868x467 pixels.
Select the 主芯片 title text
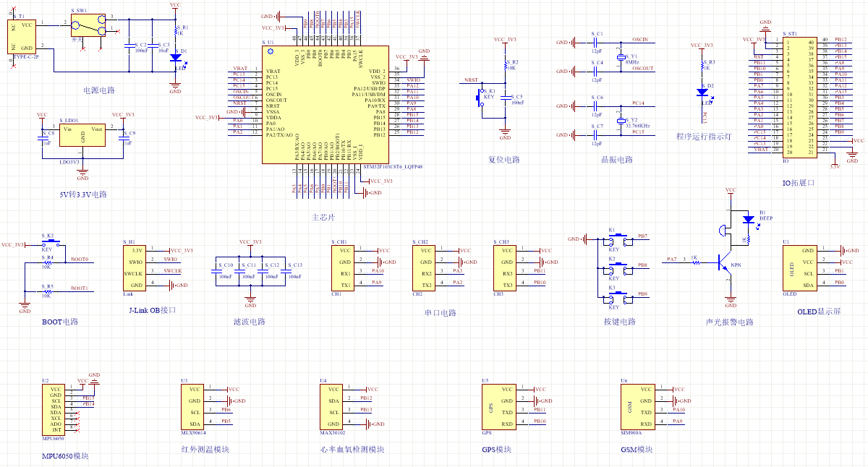coord(323,217)
